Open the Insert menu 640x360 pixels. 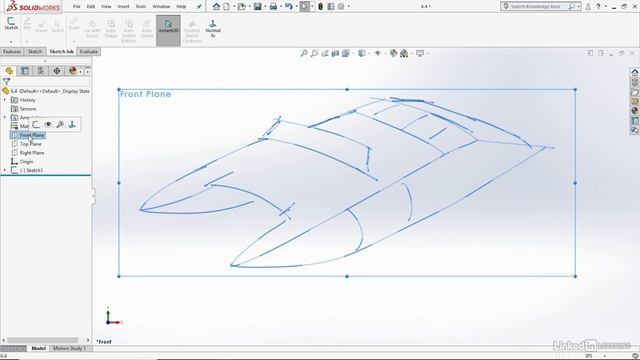coord(123,7)
